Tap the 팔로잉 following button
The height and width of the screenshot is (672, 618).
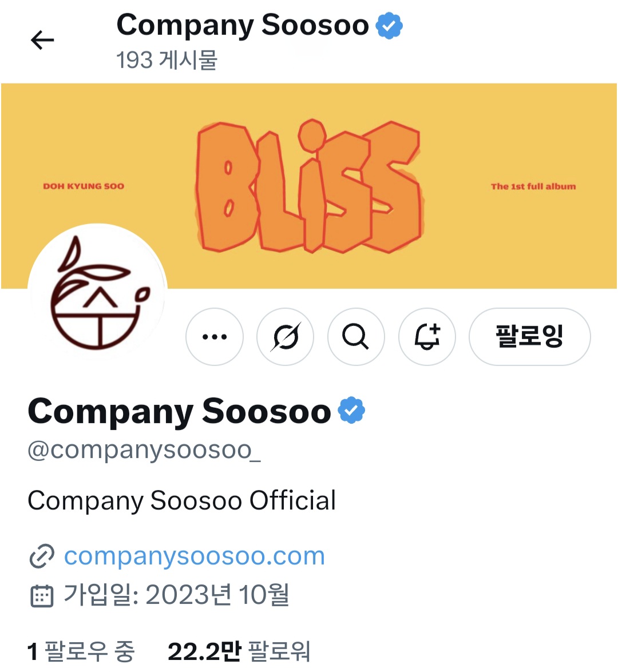[530, 337]
